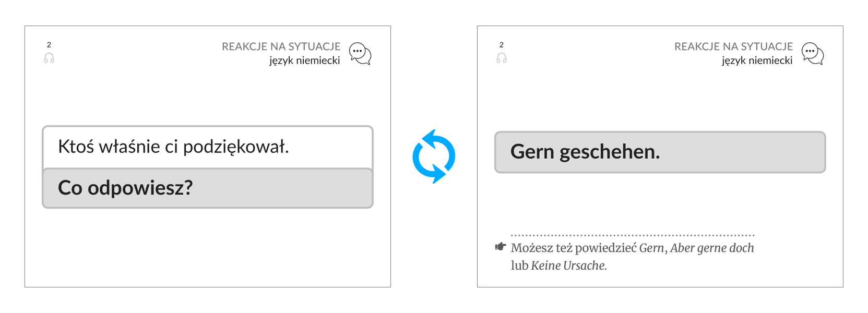Click the "Gern geschehen." answer box

[660, 152]
